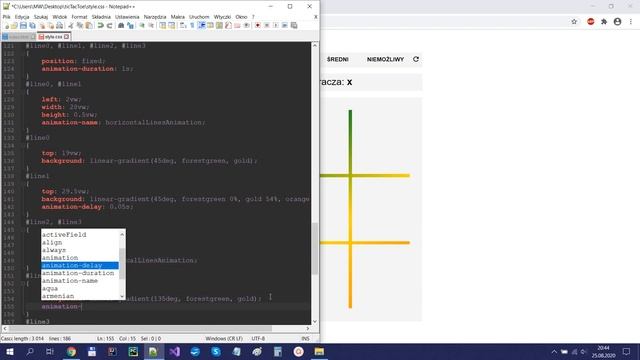The width and height of the screenshot is (640, 360).
Task: Bookmark the page with the star icon
Action: click(574, 22)
